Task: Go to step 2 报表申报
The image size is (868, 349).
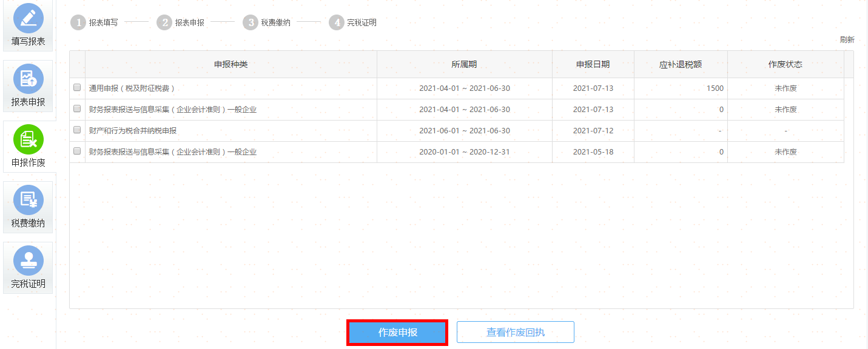Action: pos(181,22)
